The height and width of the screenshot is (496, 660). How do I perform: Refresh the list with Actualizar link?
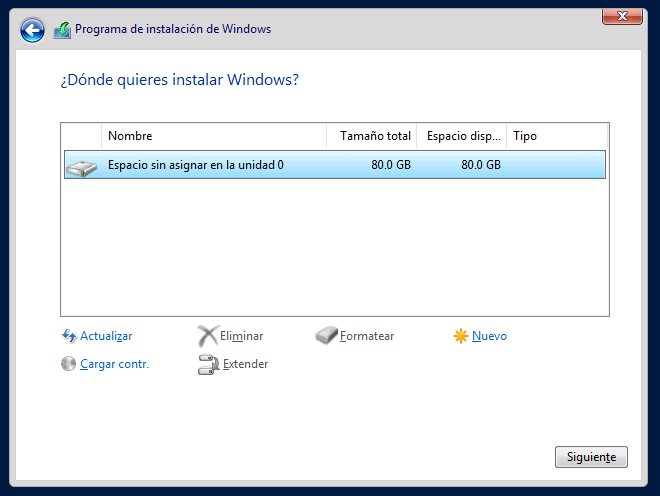[x=106, y=336]
